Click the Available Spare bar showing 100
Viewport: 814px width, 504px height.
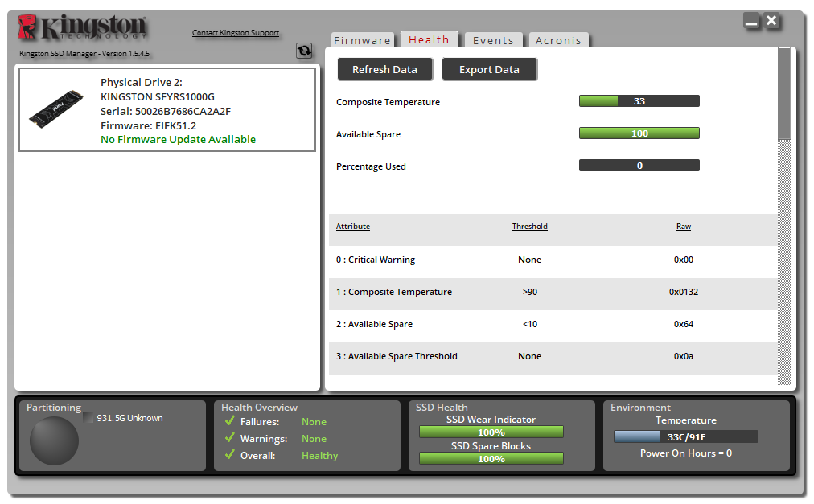point(639,133)
